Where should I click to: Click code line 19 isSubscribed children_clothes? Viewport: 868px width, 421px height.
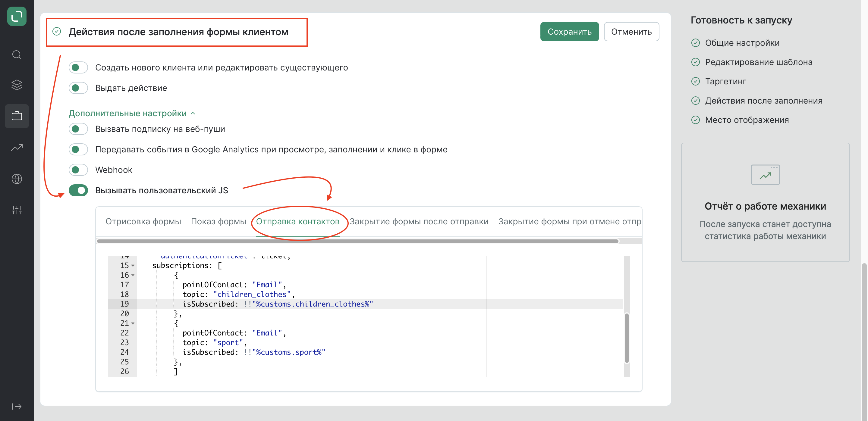pos(278,304)
